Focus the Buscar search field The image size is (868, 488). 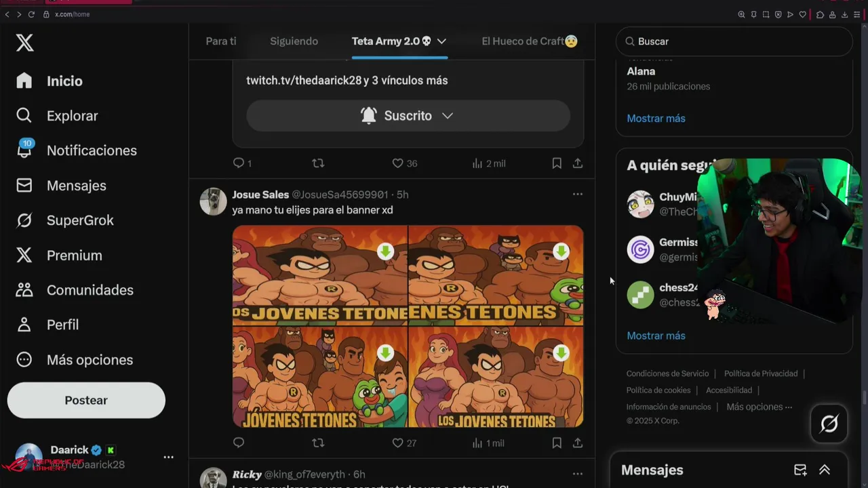tap(734, 41)
